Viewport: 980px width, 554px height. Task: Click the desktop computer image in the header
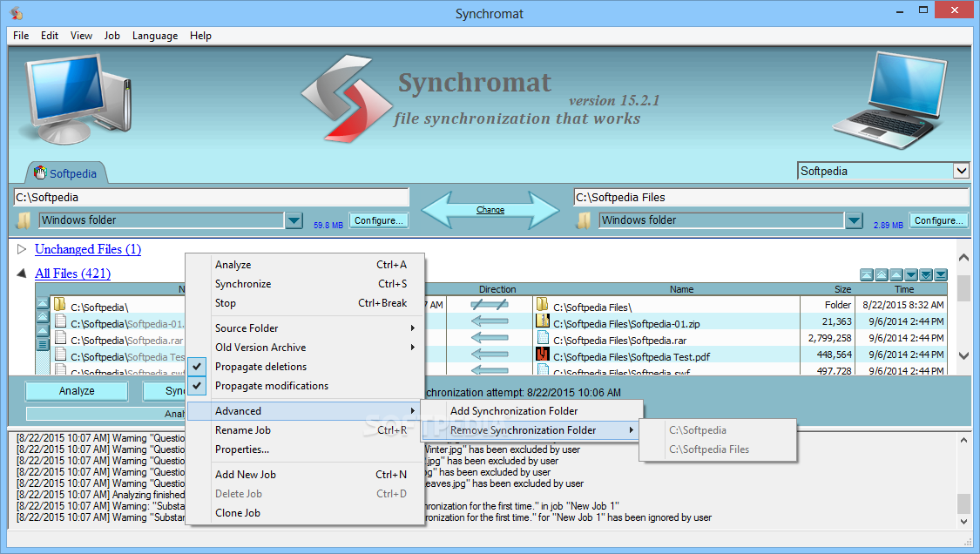coord(77,98)
